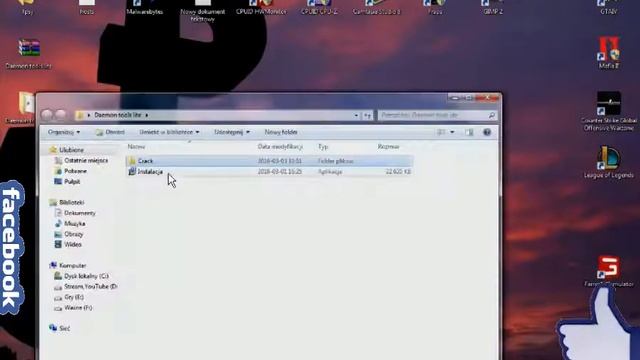Click the Otwórz toolbar button
Image resolution: width=640 pixels, height=360 pixels.
[110, 132]
